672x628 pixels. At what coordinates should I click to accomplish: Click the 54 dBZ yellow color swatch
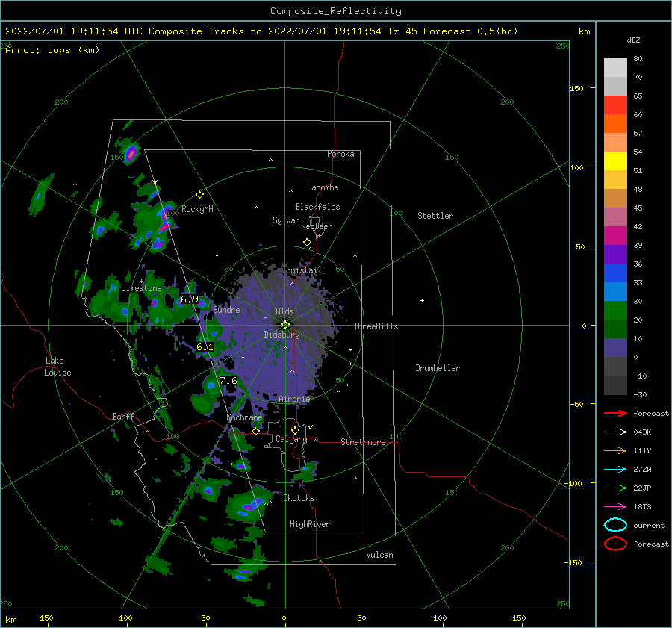click(615, 161)
